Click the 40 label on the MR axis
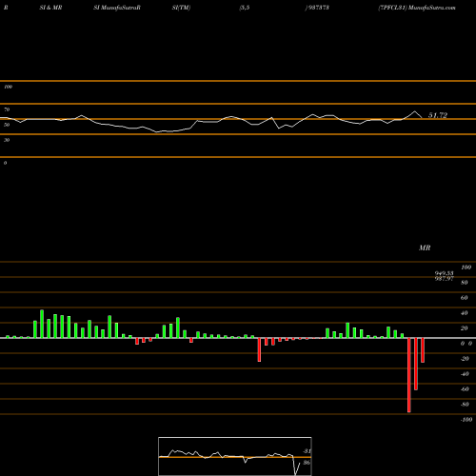476x476 pixels. (465, 313)
